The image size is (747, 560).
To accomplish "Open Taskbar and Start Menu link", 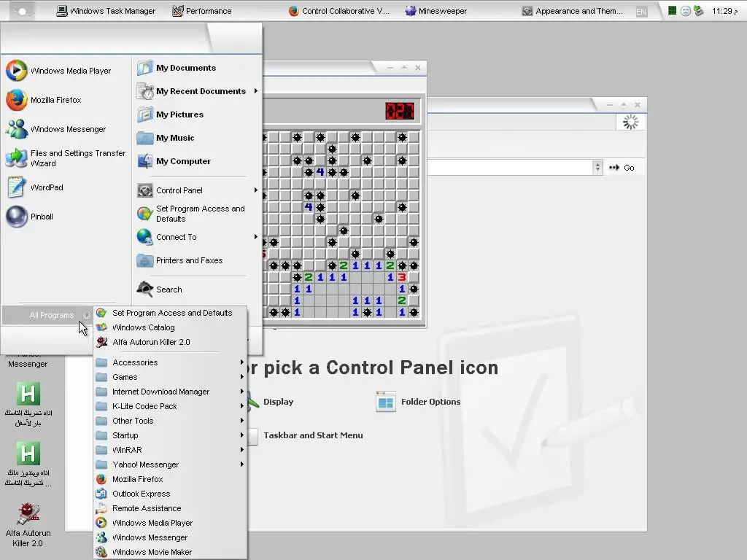I will click(313, 435).
